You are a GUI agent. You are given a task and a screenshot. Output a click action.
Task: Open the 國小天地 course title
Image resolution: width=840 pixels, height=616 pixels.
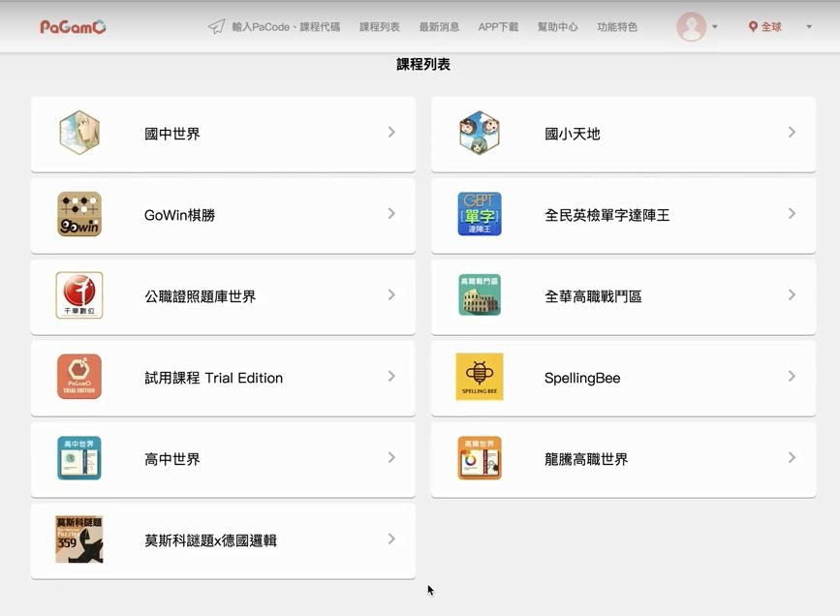pos(573,134)
